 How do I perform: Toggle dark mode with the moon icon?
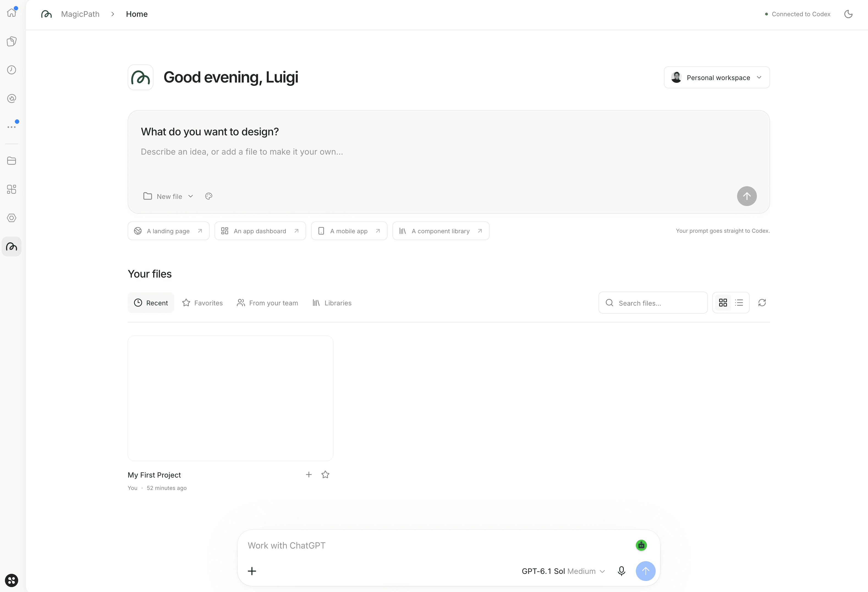[848, 14]
